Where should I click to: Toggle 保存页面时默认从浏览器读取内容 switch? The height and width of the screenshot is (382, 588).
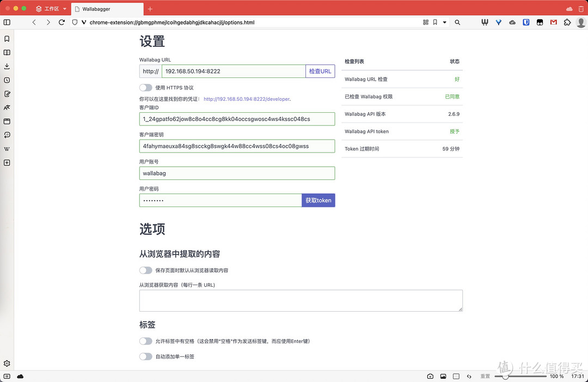[x=146, y=270]
